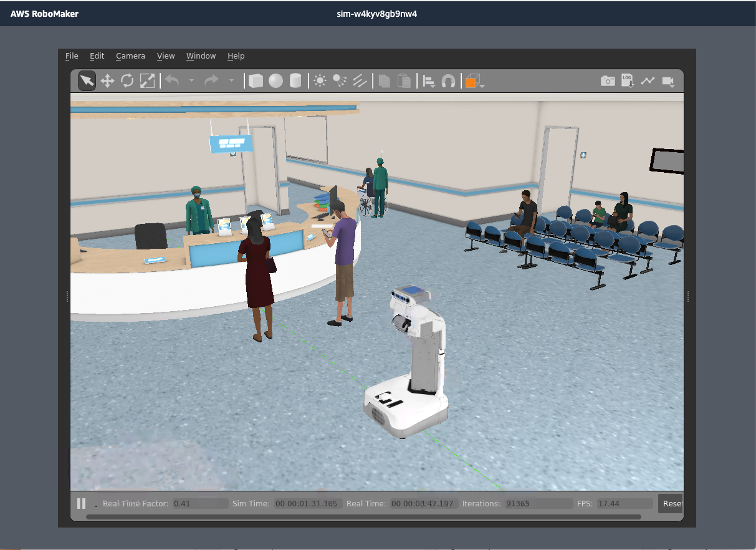Click the Copy icon in toolbar

pos(385,80)
